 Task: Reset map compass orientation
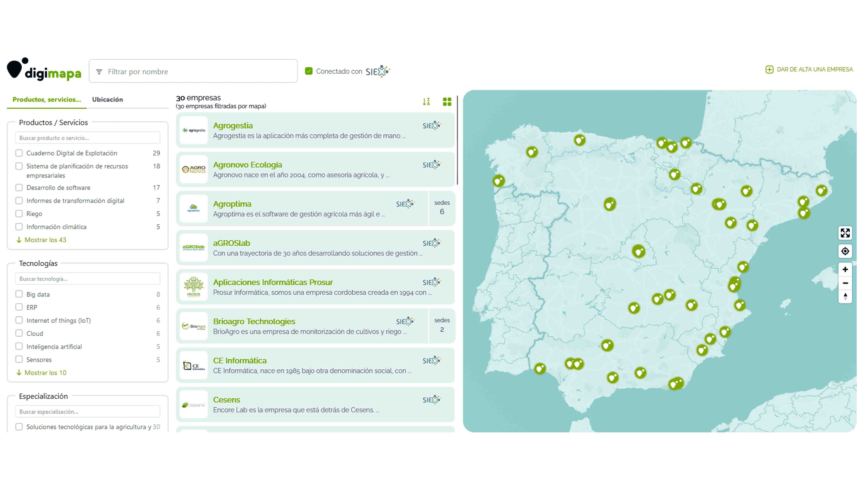[x=845, y=296]
